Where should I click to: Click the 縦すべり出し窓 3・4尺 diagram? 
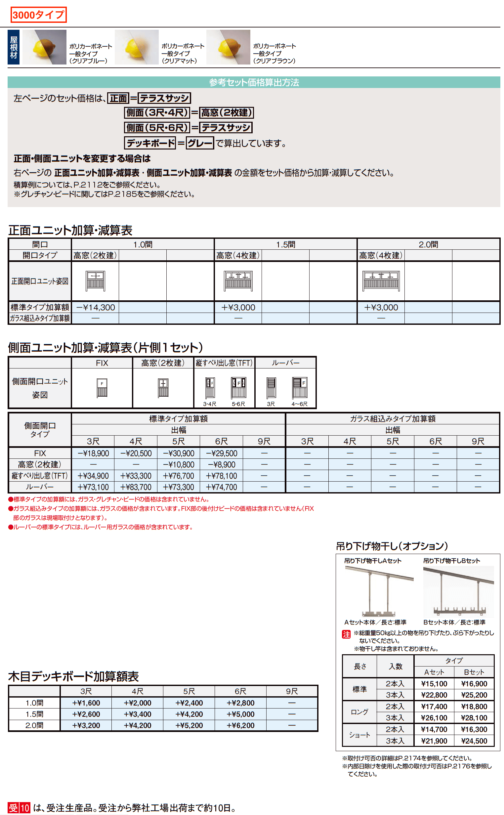tap(210, 388)
